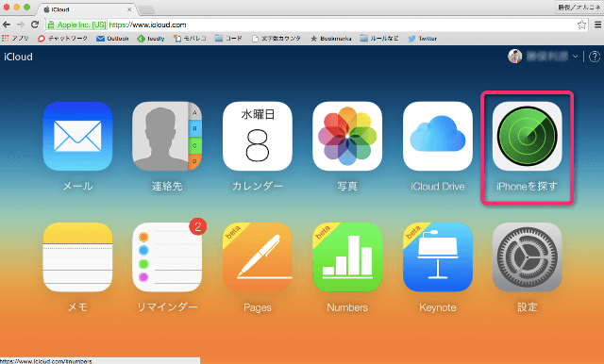Image resolution: width=604 pixels, height=364 pixels.
Task: Click the カレンダー label text
Action: tap(258, 186)
